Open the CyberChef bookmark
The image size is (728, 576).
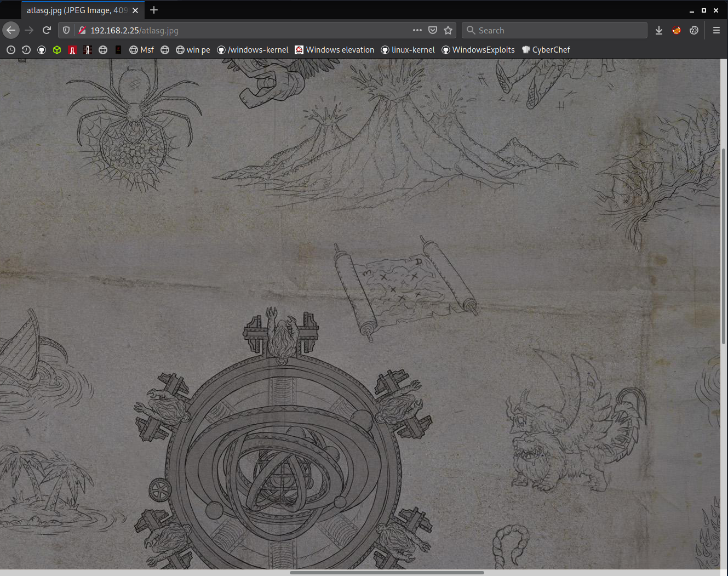click(546, 50)
